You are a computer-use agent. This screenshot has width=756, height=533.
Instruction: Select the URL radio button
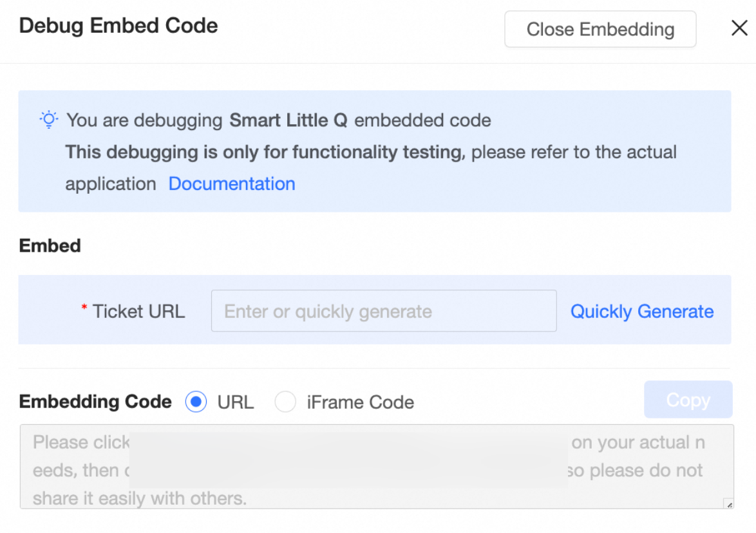pos(196,402)
